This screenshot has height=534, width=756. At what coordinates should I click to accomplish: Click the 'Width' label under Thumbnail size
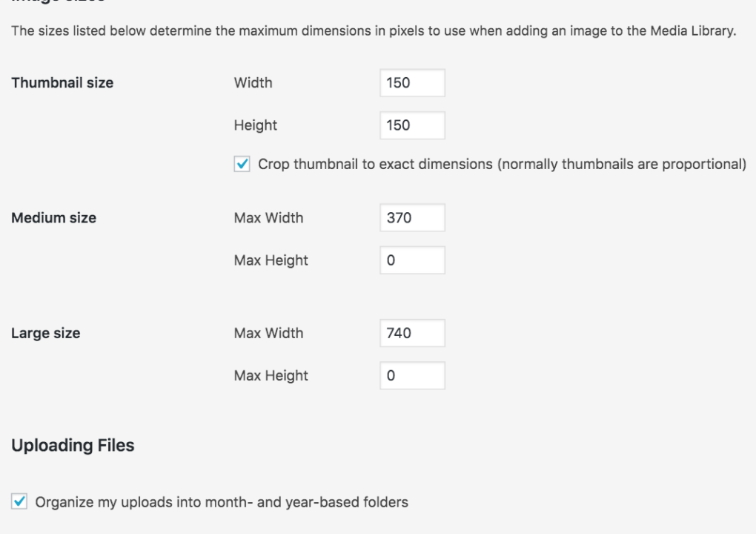tap(253, 83)
